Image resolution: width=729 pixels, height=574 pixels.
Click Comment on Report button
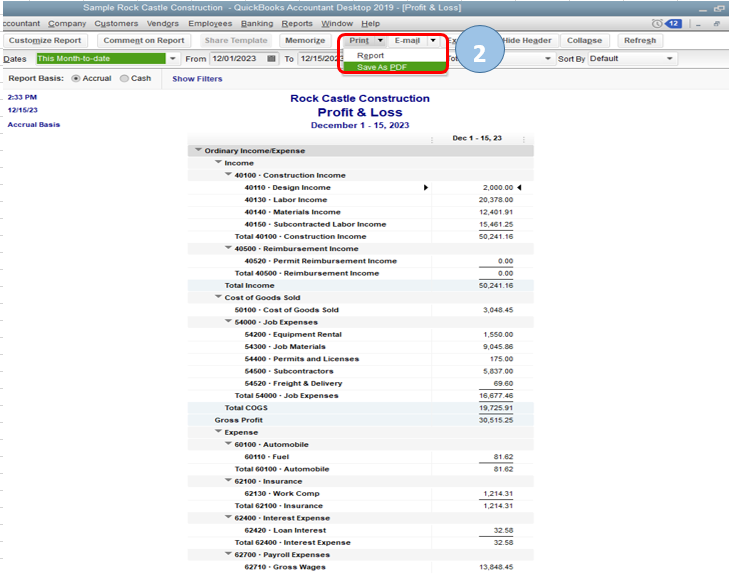point(144,40)
